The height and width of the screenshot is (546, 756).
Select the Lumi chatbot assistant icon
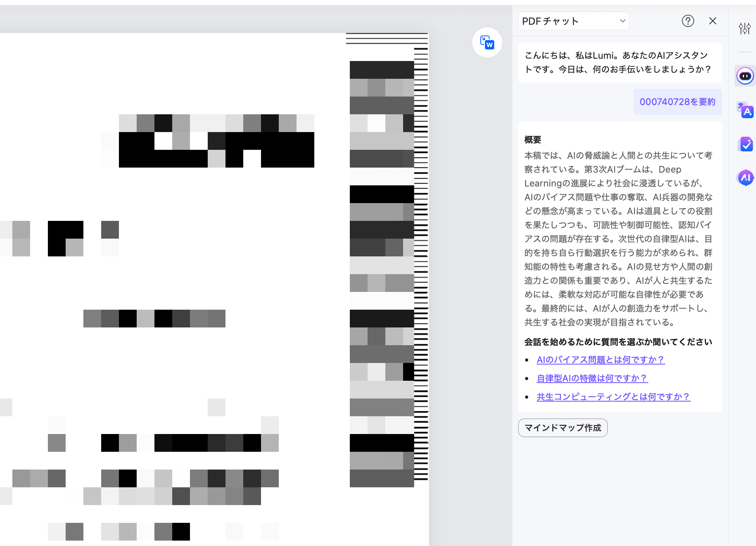tap(745, 76)
